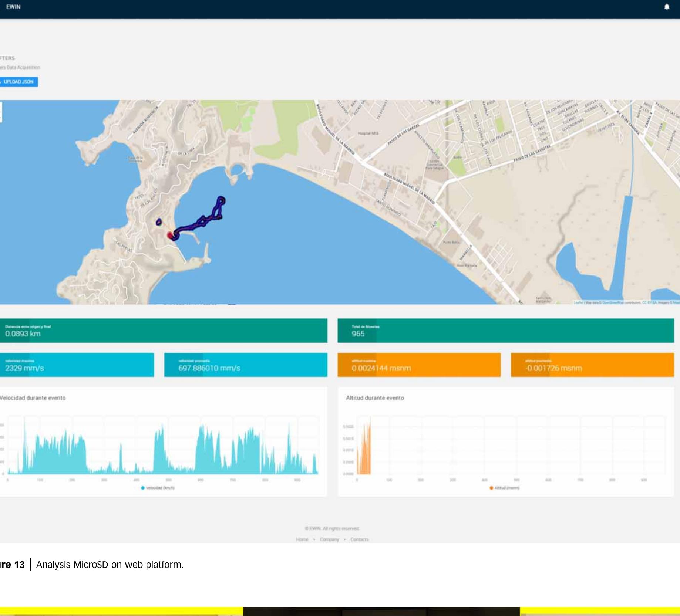Select the total samples 965 card
680x616 pixels.
(505, 331)
